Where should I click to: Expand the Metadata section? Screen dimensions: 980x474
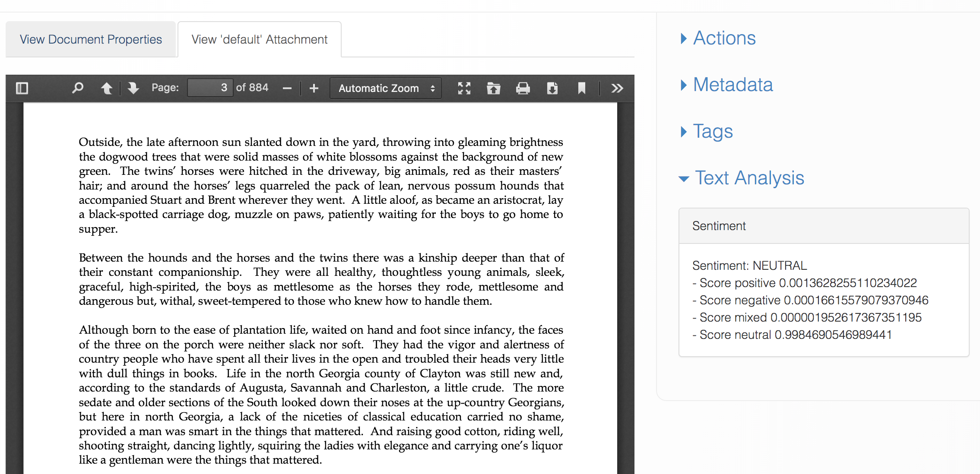(726, 85)
